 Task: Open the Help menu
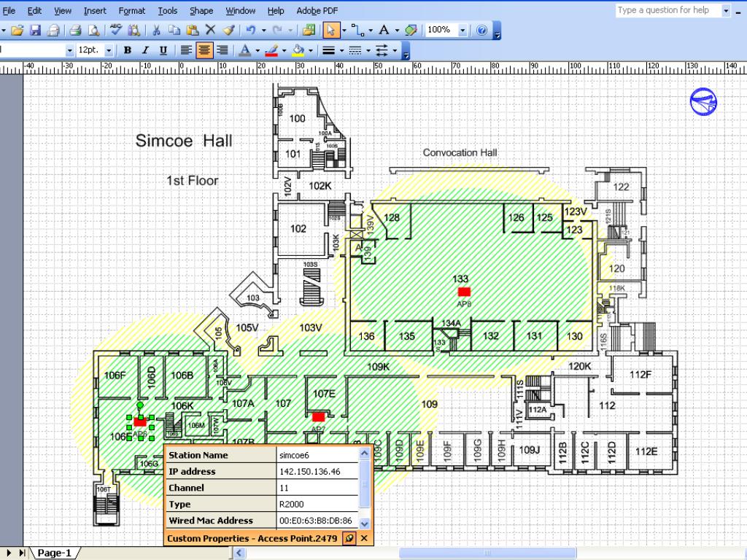[275, 10]
